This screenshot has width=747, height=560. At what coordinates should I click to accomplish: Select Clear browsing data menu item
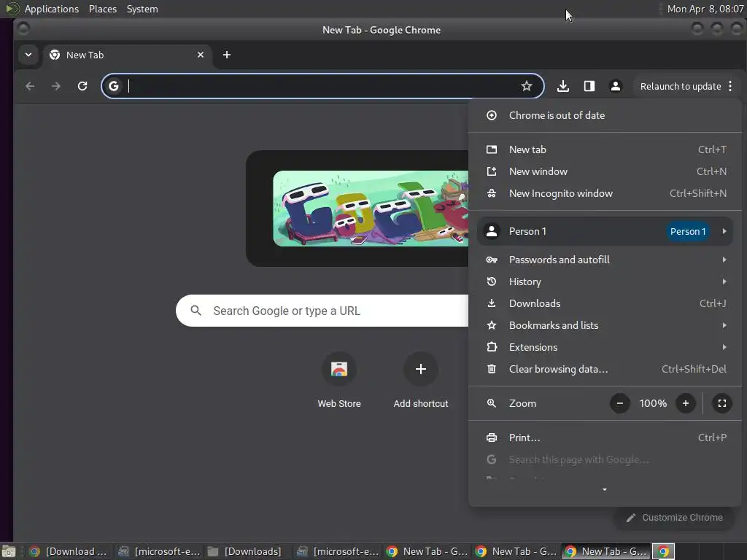[x=605, y=369]
